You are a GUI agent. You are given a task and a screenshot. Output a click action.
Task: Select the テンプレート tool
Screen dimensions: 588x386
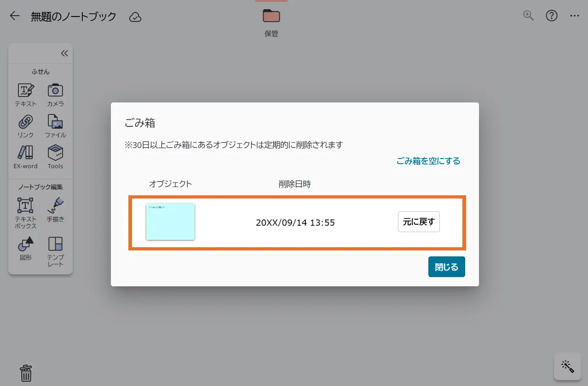click(x=55, y=251)
